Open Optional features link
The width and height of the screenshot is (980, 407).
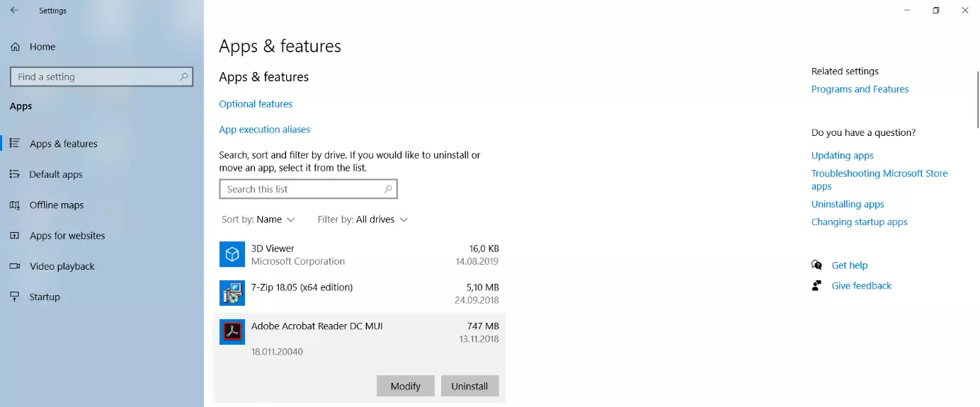pyautogui.click(x=256, y=104)
